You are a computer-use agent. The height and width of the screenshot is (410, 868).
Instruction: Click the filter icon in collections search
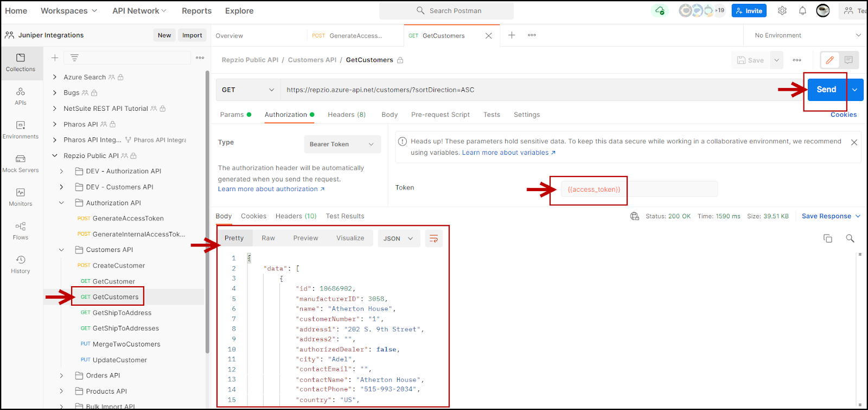pyautogui.click(x=74, y=58)
